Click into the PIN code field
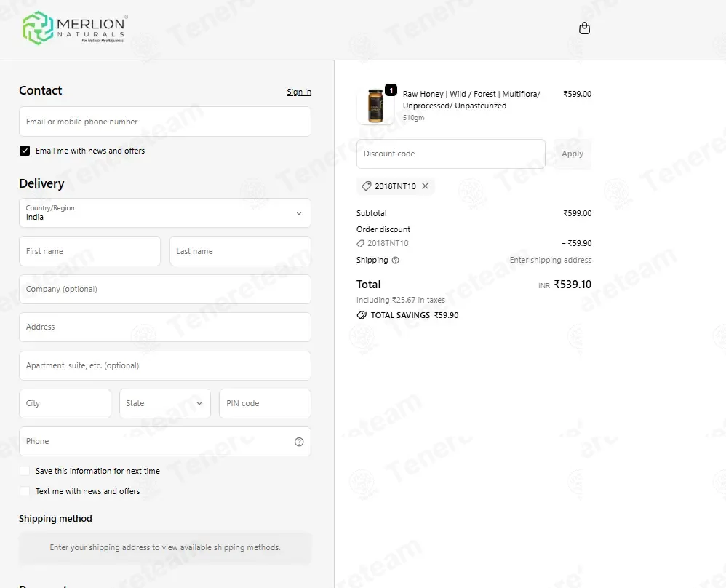 [265, 404]
